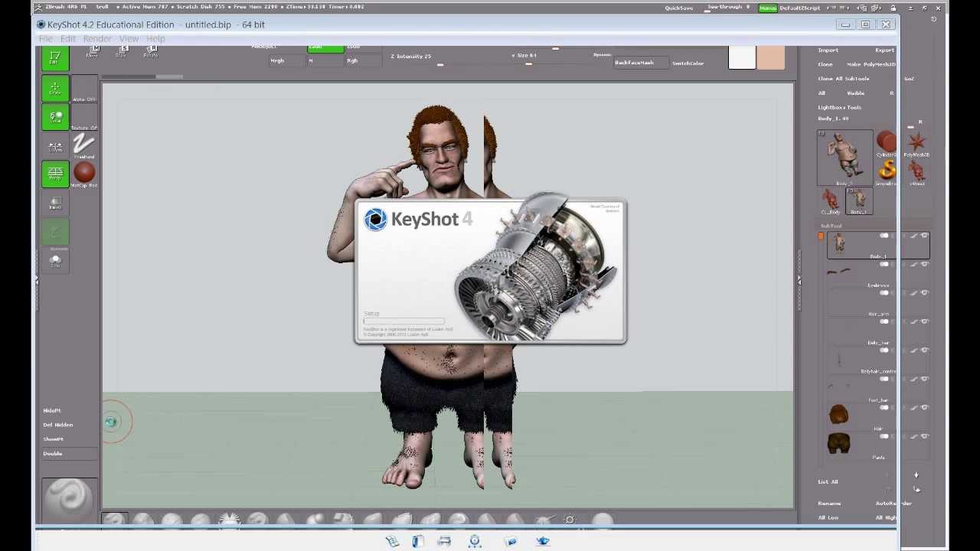Click the Del Hidden button

[x=58, y=425]
